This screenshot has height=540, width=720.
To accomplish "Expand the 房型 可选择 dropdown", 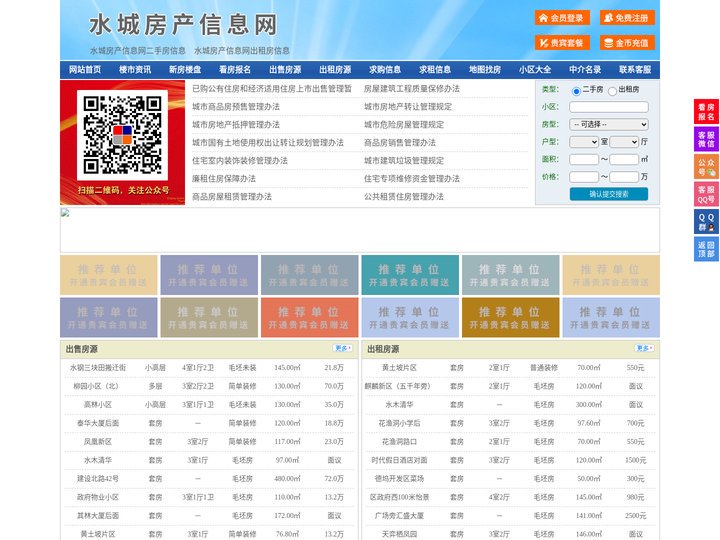I will 609,124.
